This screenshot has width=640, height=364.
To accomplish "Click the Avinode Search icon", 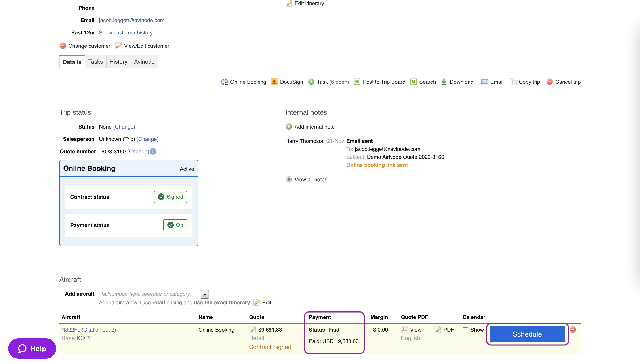I will (413, 82).
